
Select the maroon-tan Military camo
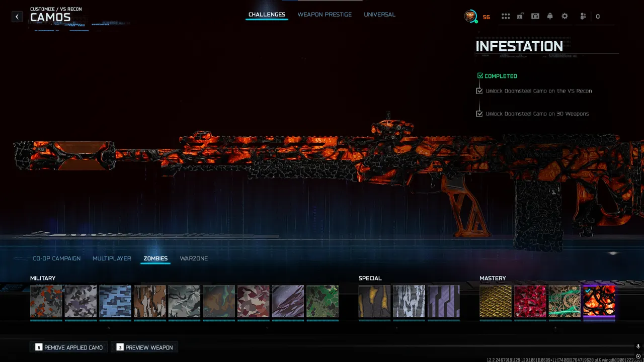coord(253,302)
